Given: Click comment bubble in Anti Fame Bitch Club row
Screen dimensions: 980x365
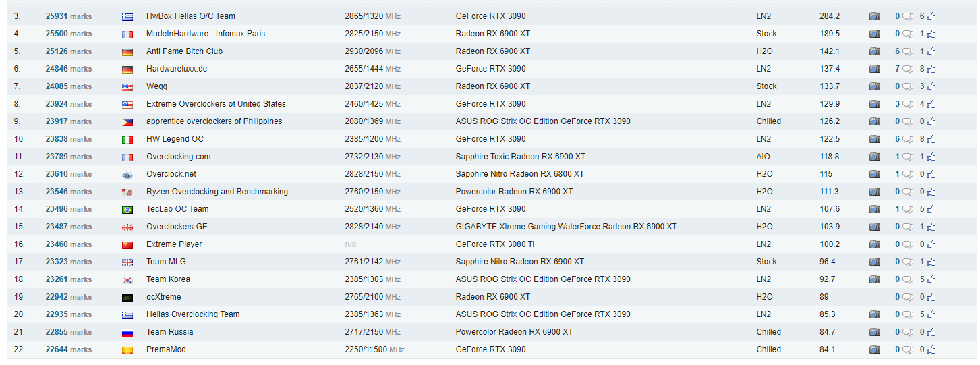Looking at the screenshot, I should click(x=908, y=52).
